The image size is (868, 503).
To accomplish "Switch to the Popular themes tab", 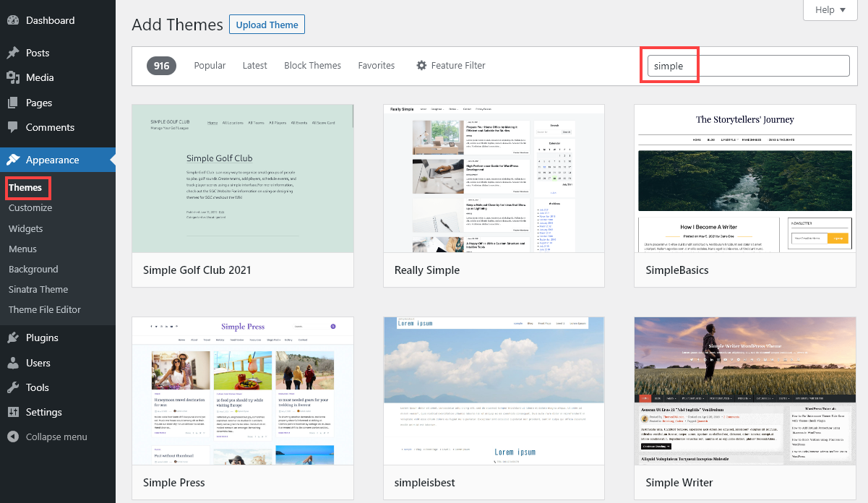I will [x=210, y=65].
